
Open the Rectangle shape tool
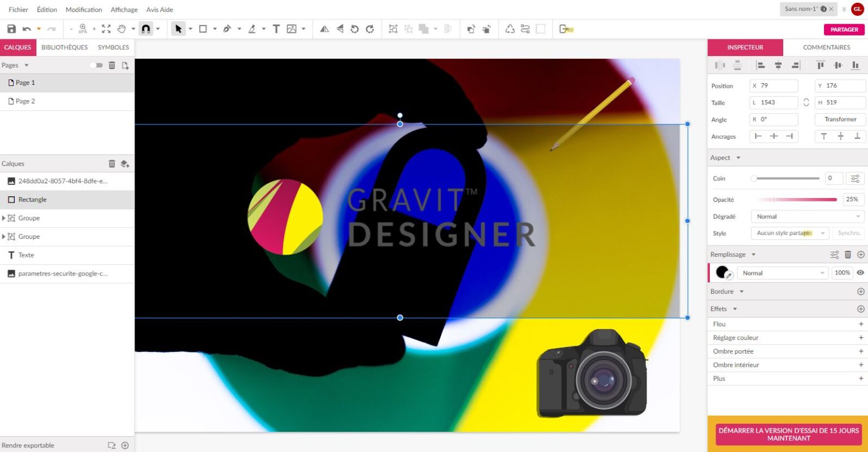203,28
